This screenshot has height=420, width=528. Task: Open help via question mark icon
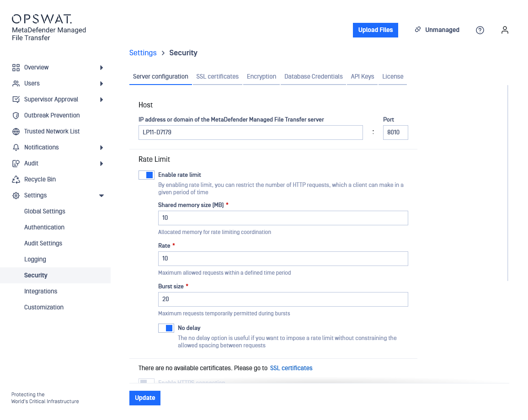click(480, 30)
